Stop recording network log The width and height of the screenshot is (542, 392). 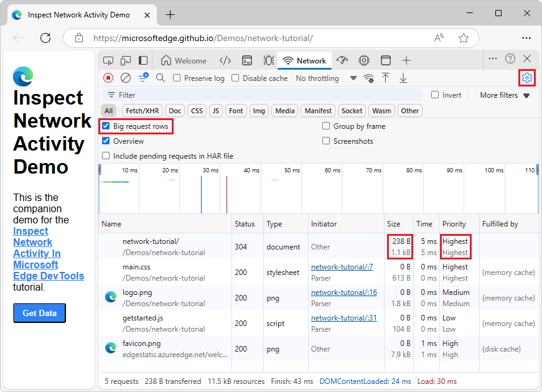tap(108, 78)
